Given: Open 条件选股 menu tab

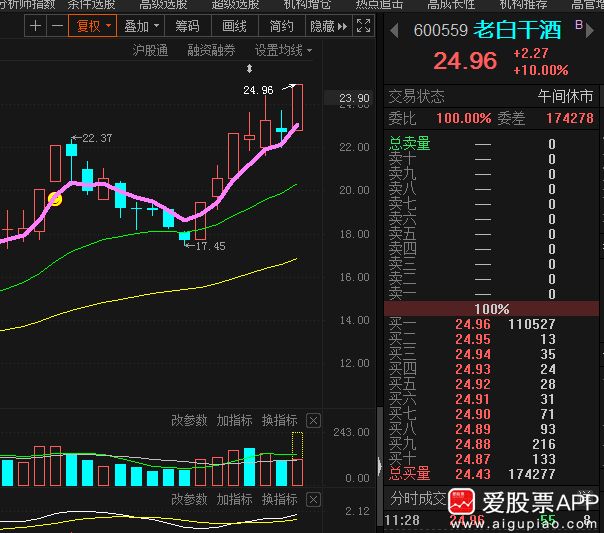Looking at the screenshot, I should 91,4.
